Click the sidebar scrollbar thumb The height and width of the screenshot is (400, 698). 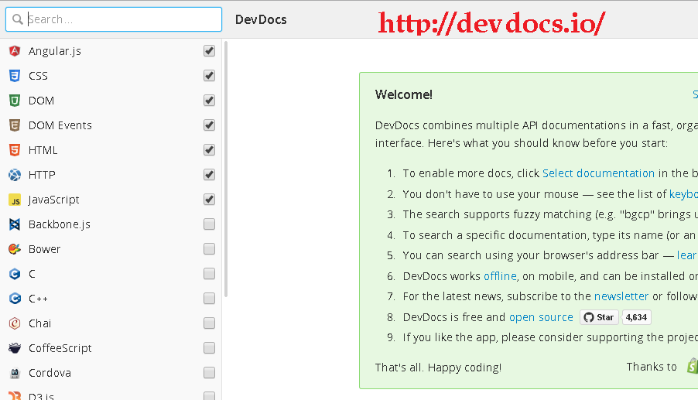pyautogui.click(x=226, y=169)
